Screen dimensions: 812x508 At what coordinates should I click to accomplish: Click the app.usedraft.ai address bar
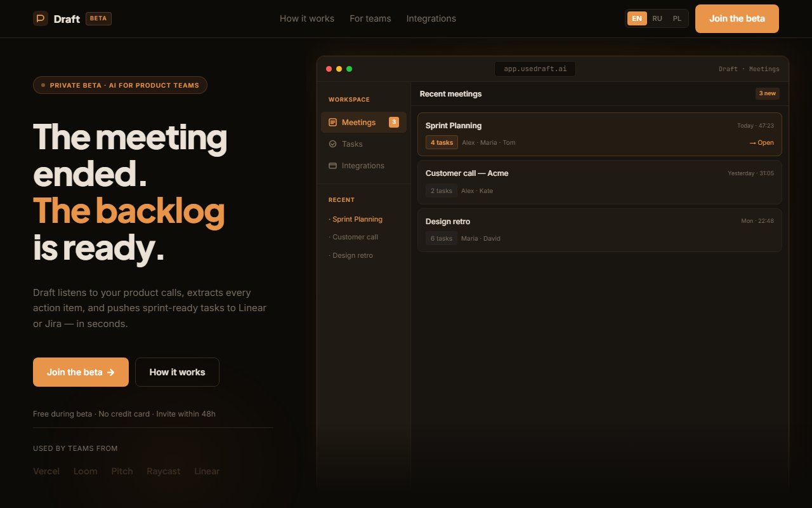tap(535, 69)
